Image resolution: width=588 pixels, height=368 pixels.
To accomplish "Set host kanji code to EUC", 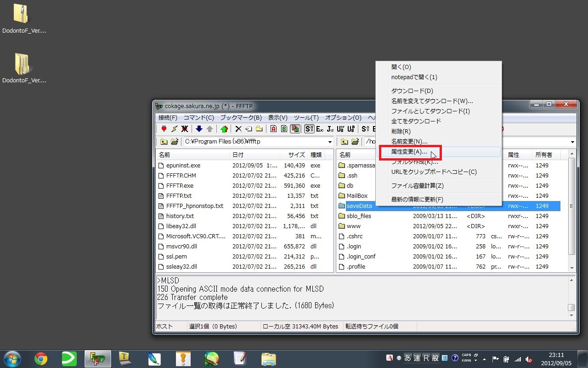I will tap(320, 129).
